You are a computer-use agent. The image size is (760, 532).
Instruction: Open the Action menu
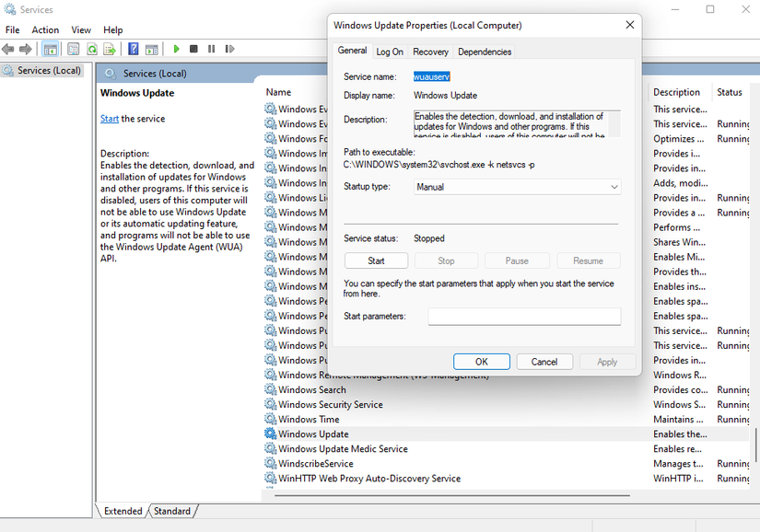[45, 30]
